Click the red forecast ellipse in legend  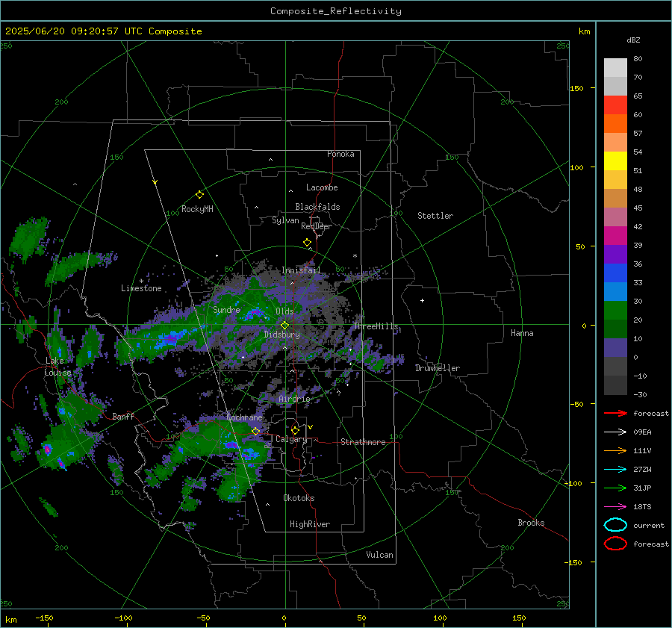615,544
